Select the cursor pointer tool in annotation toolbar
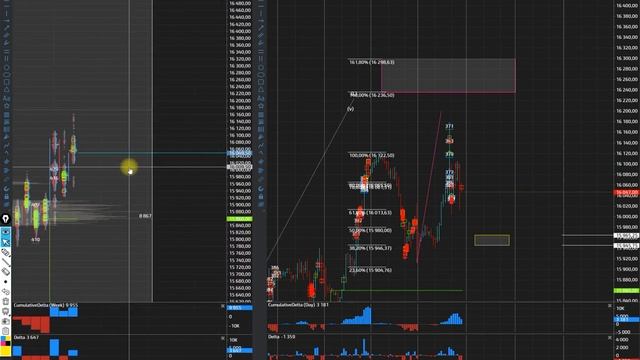 [5, 242]
